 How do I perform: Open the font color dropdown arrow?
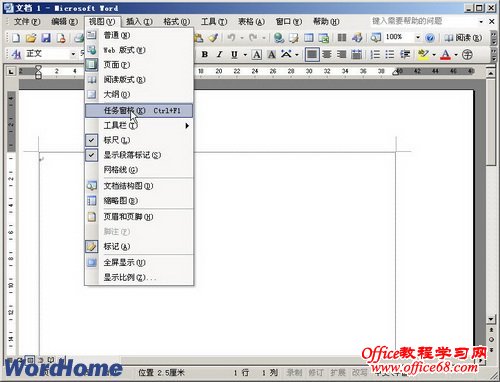point(456,54)
